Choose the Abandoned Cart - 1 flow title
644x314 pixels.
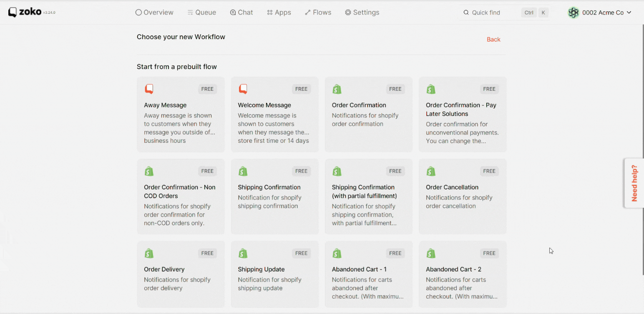(359, 269)
